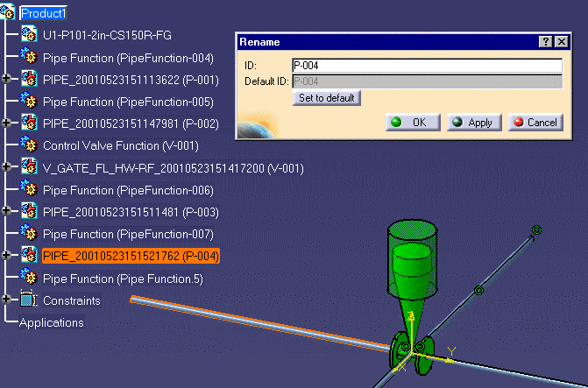
Task: Click the Product1 root assembly icon
Action: pyautogui.click(x=9, y=13)
